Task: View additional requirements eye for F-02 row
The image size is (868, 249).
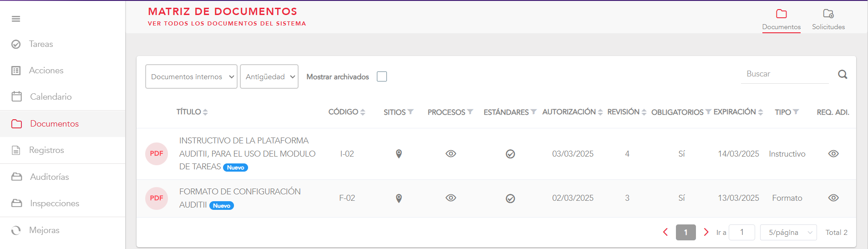Action: coord(833,198)
